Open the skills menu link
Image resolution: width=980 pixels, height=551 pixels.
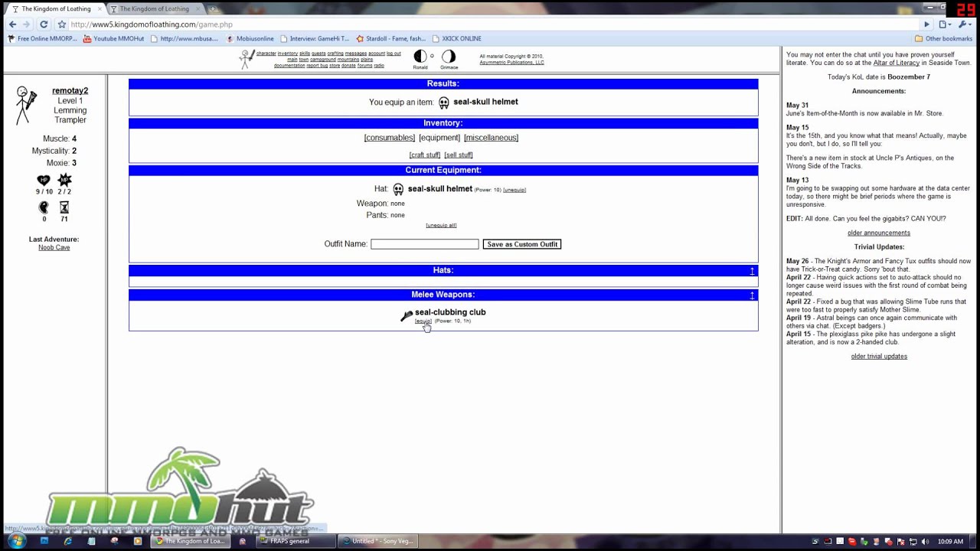click(305, 54)
